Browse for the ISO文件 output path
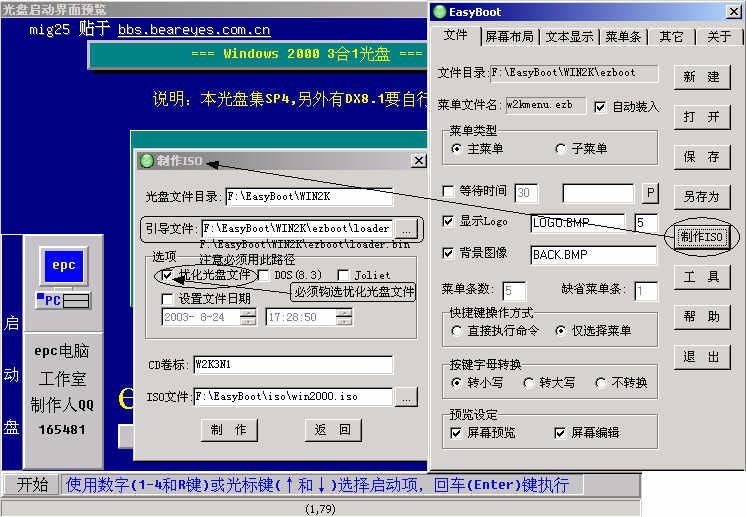This screenshot has width=746, height=517. [x=406, y=397]
